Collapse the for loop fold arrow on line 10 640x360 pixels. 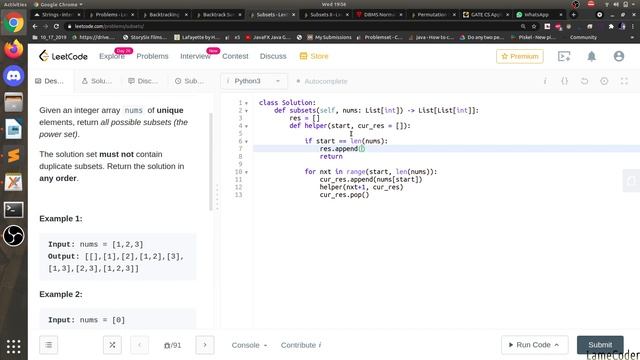(247, 172)
